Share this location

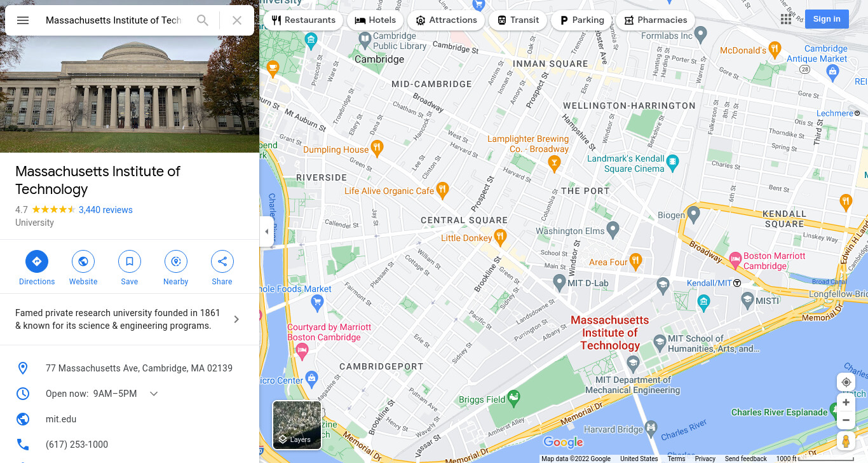coord(222,268)
